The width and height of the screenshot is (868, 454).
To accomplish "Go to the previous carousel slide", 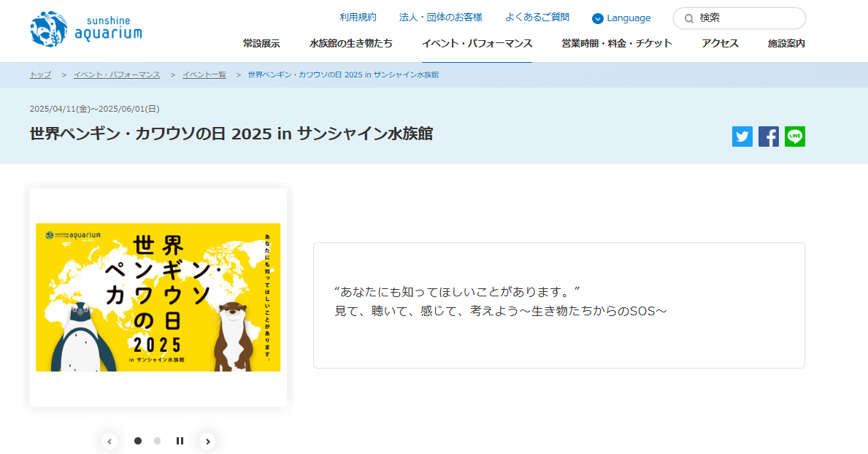I will click(x=110, y=441).
